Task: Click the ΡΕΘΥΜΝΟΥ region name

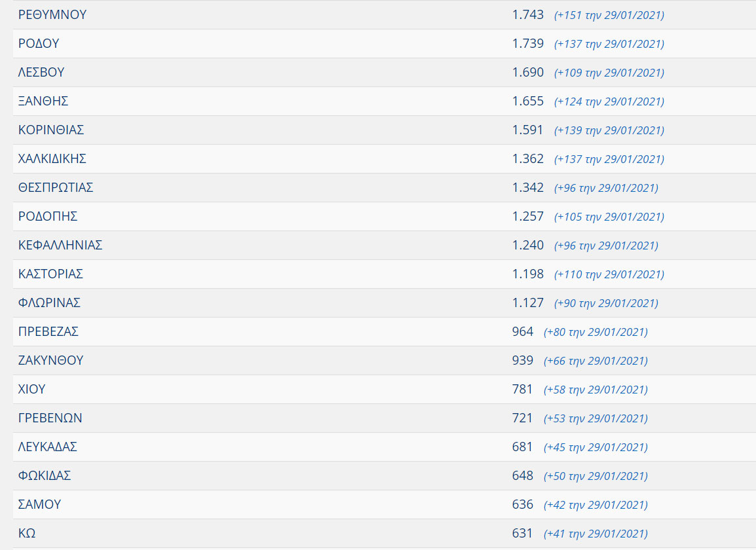Action: pos(52,15)
